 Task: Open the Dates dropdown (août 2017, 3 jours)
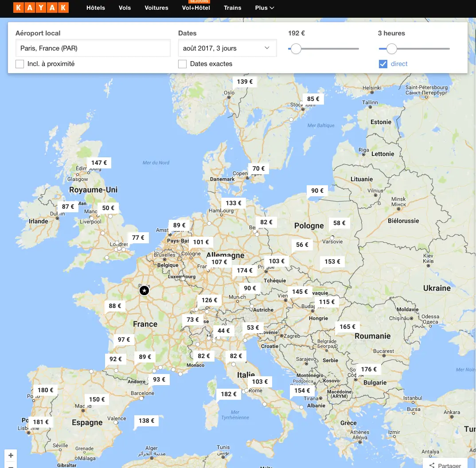[x=227, y=48]
